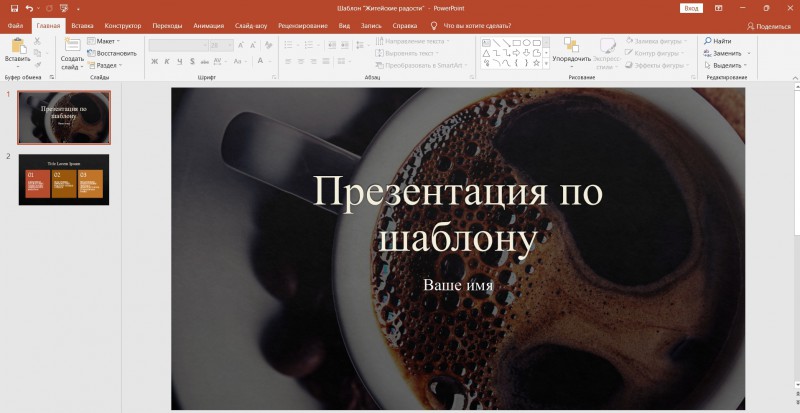
Task: Click the Восстановить reset button
Action: pos(112,53)
